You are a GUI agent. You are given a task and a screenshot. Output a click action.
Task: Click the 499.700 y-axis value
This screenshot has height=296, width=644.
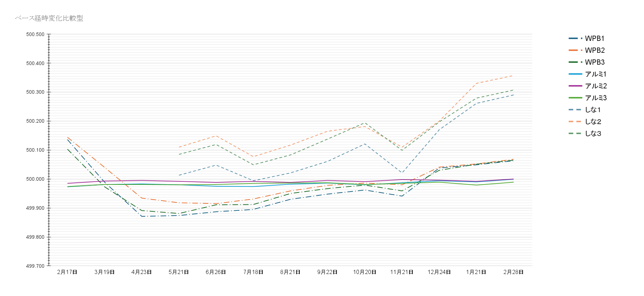pos(35,266)
